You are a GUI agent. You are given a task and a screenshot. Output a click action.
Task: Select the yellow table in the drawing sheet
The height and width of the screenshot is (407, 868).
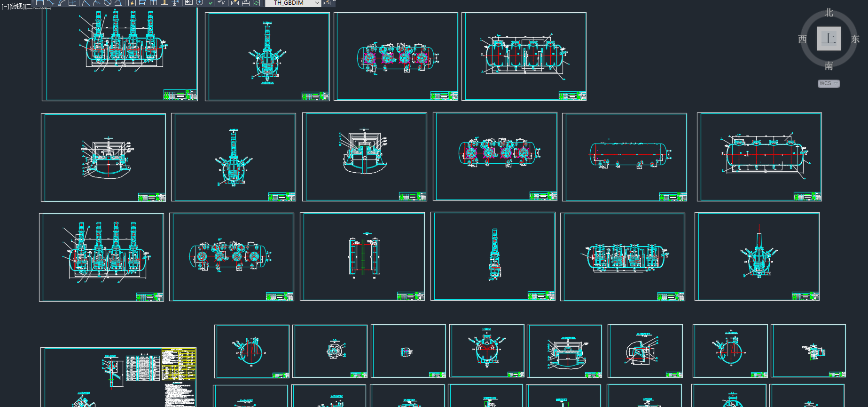pyautogui.click(x=179, y=364)
